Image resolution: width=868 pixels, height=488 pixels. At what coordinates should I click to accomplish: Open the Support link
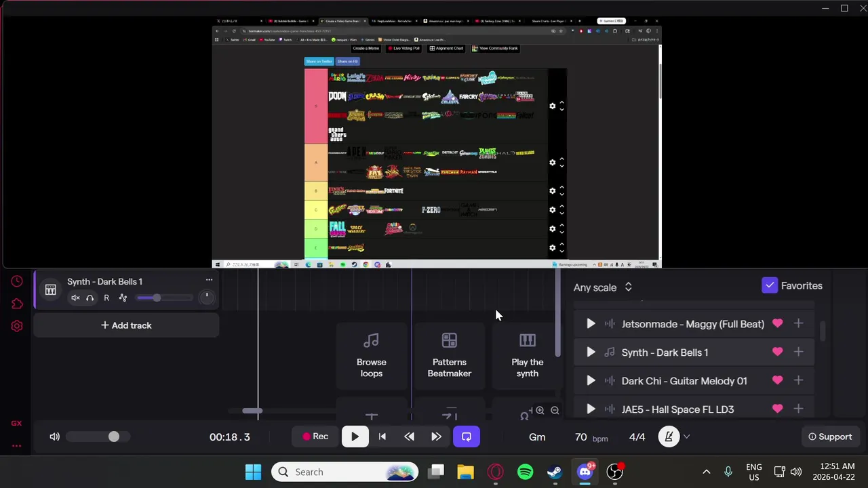point(830,437)
